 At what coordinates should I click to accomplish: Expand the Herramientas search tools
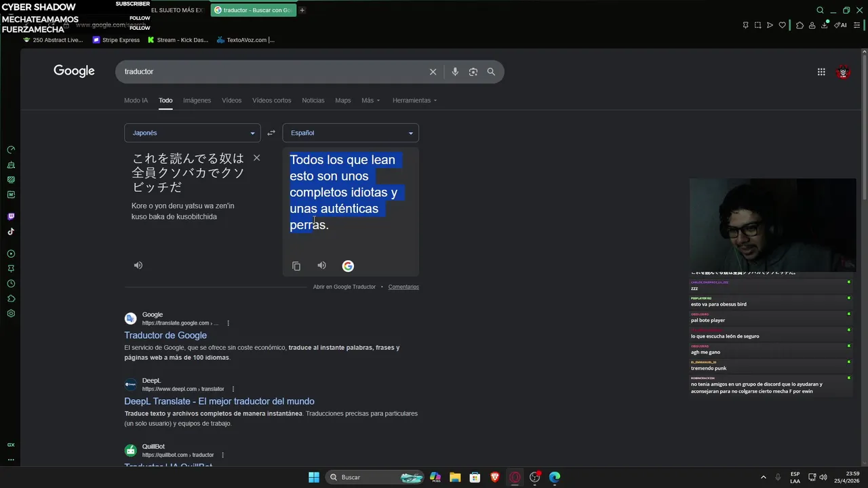point(414,100)
